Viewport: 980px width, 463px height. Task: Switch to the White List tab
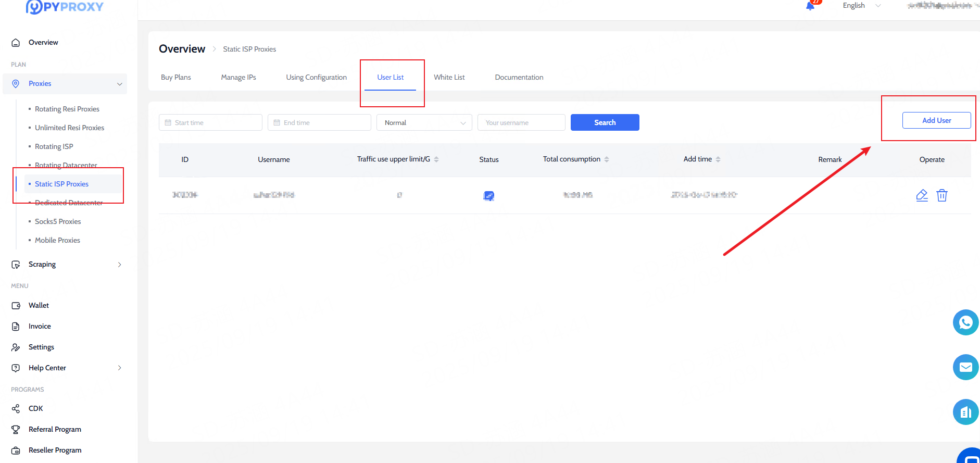[449, 77]
